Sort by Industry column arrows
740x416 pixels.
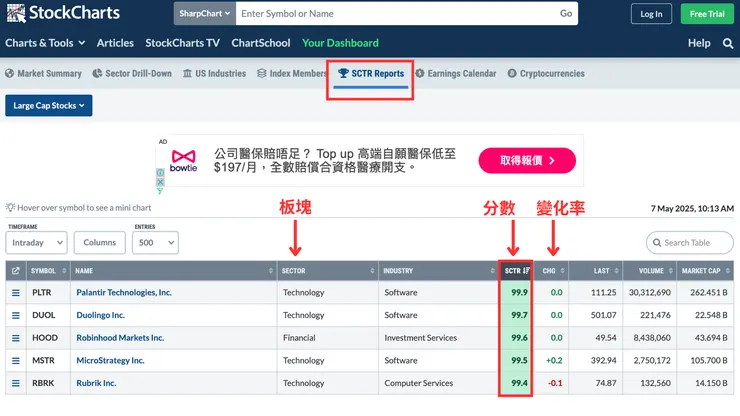point(493,271)
